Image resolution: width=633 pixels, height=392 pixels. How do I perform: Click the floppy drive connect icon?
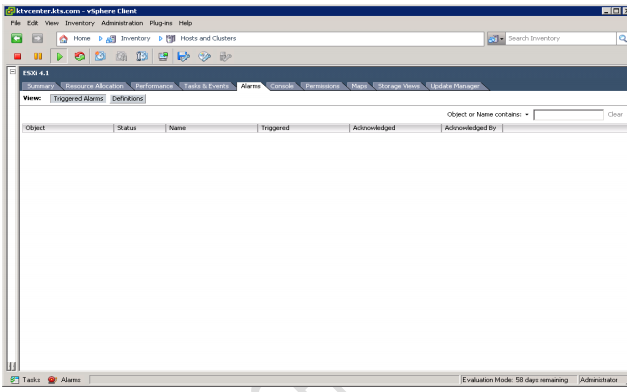[x=183, y=57]
